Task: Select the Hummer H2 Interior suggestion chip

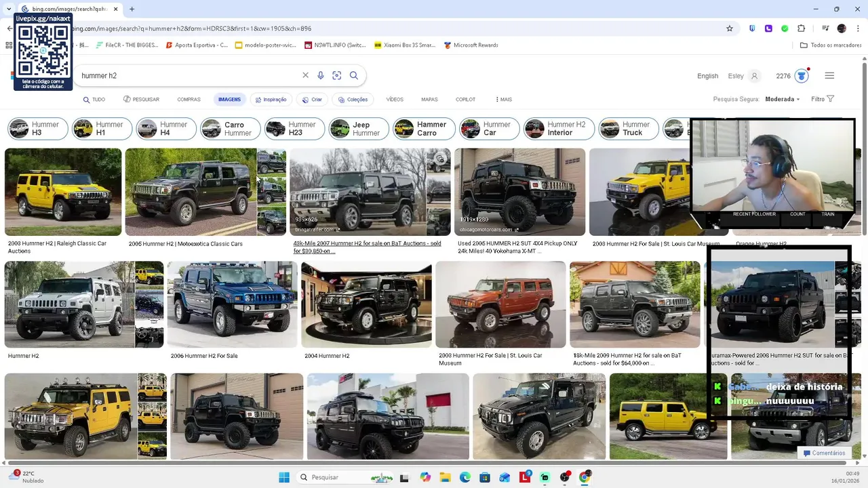Action: pos(559,129)
